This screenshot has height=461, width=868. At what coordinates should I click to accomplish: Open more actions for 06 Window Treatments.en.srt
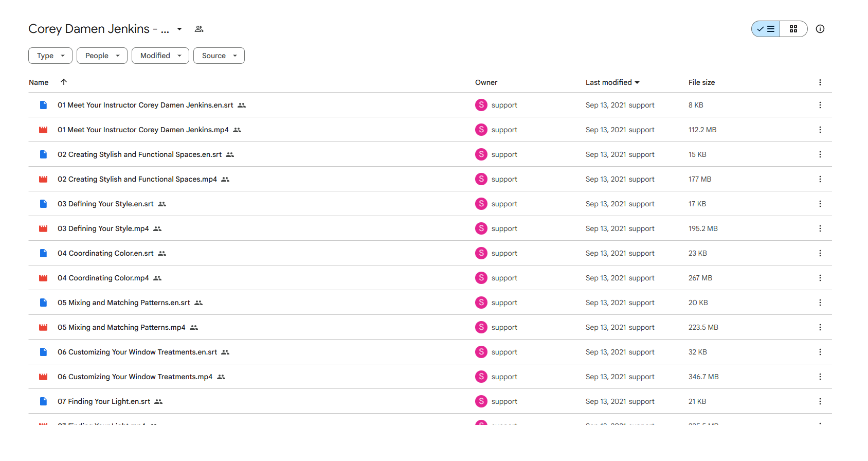click(820, 352)
